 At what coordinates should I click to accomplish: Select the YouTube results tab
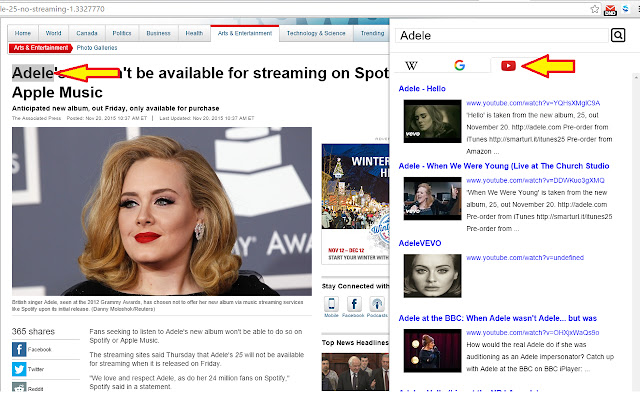(508, 65)
